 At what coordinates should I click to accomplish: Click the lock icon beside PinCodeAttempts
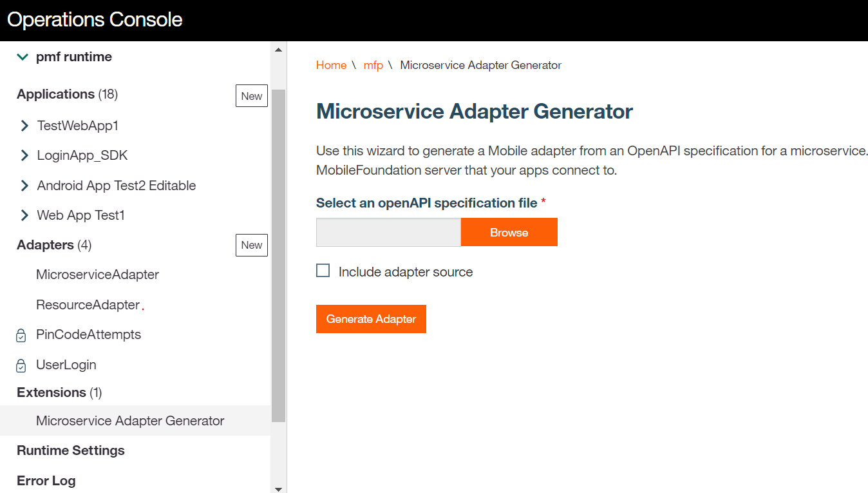(21, 336)
